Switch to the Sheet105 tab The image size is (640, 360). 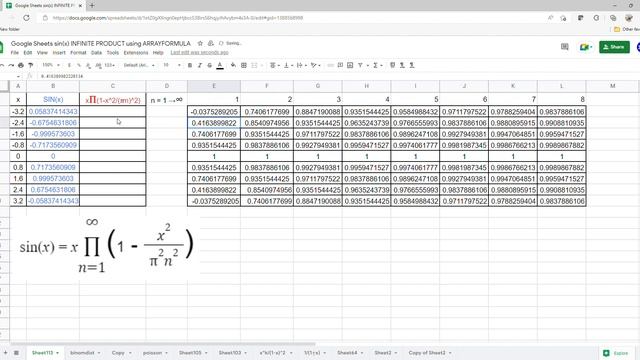tap(193, 353)
